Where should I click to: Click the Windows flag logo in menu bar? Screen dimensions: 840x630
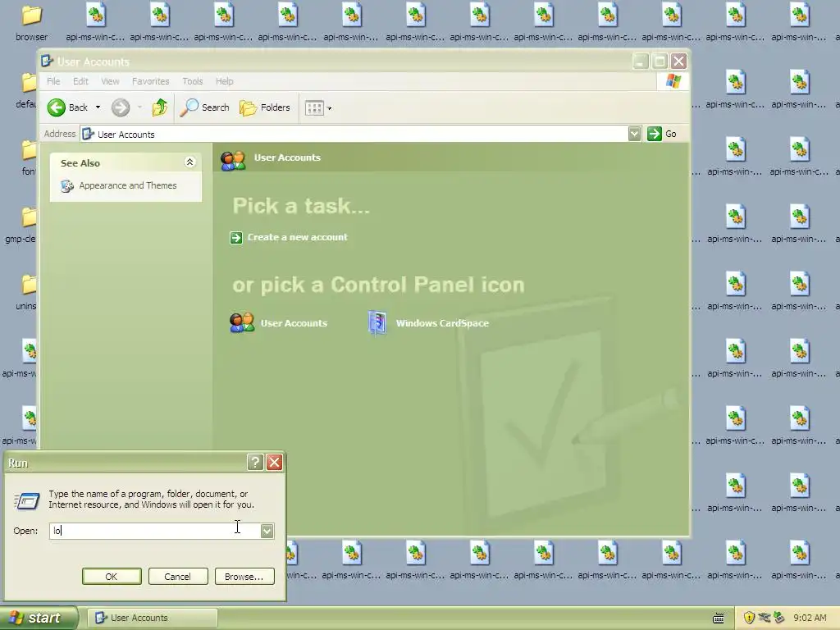point(673,81)
